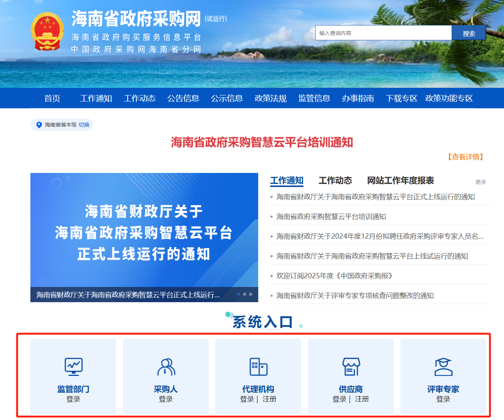Click the 评审专家 graduate icon
Image resolution: width=504 pixels, height=420 pixels.
click(x=443, y=367)
